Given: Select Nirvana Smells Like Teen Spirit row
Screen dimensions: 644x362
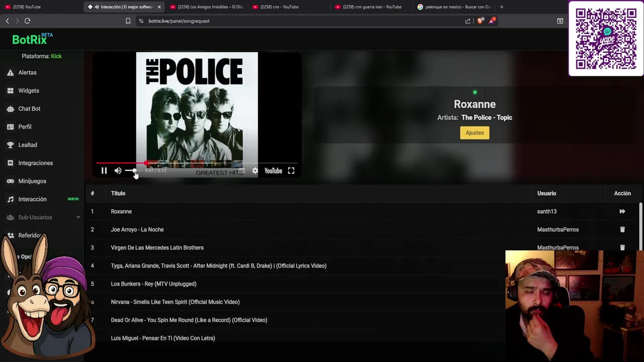Looking at the screenshot, I should (x=175, y=302).
